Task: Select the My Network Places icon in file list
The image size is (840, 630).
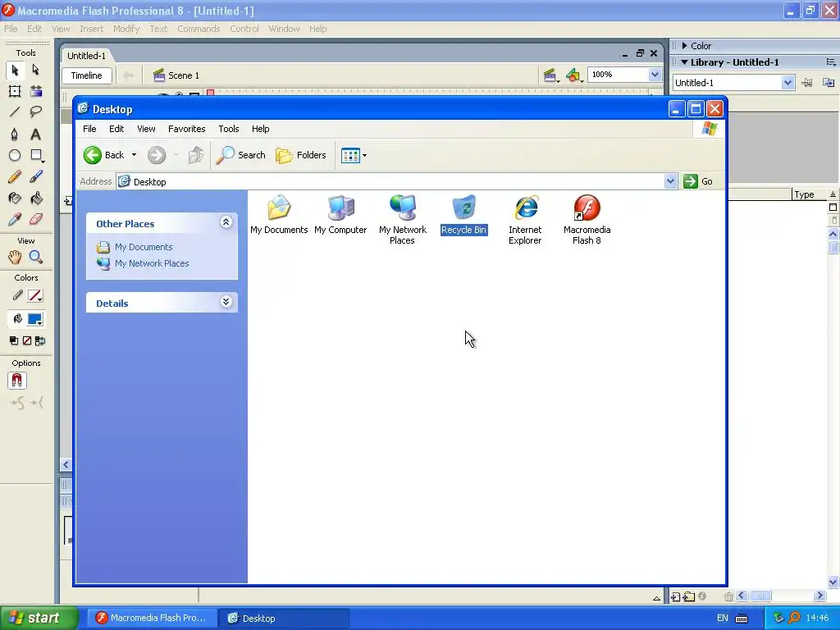Action: [x=402, y=220]
